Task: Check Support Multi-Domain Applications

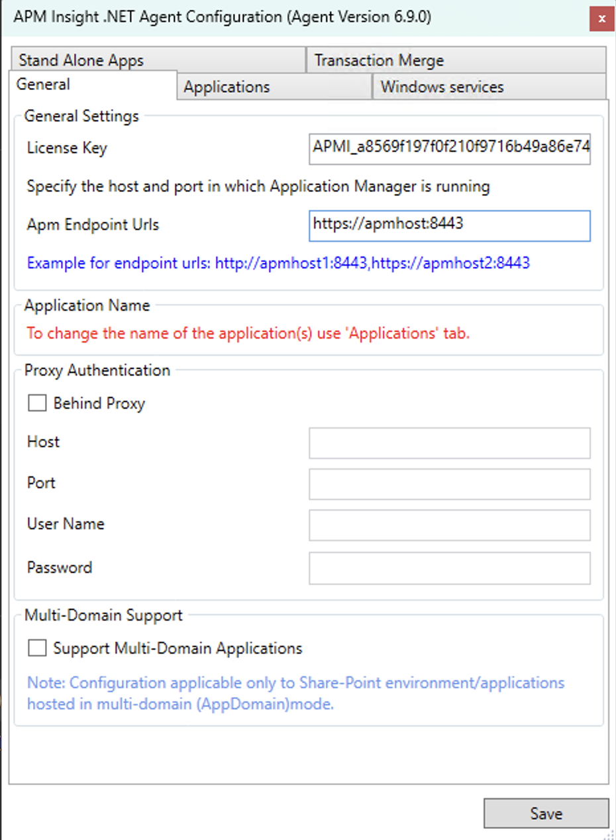Action: [x=37, y=648]
